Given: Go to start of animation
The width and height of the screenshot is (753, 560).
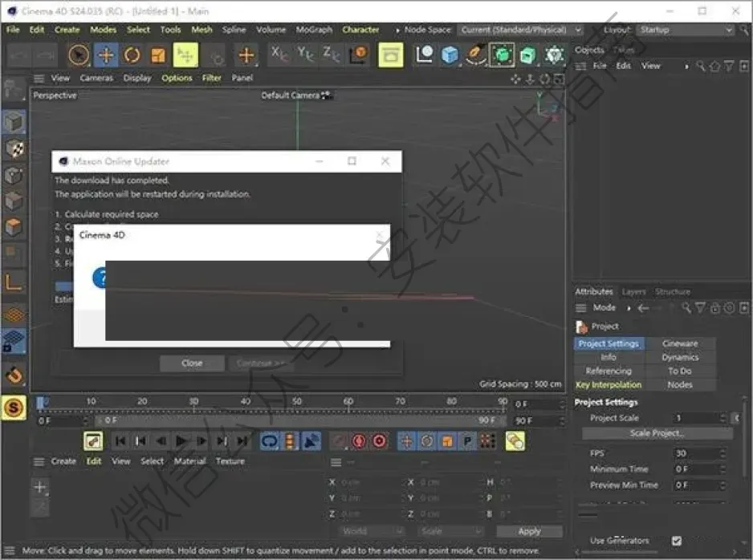Looking at the screenshot, I should pyautogui.click(x=120, y=441).
